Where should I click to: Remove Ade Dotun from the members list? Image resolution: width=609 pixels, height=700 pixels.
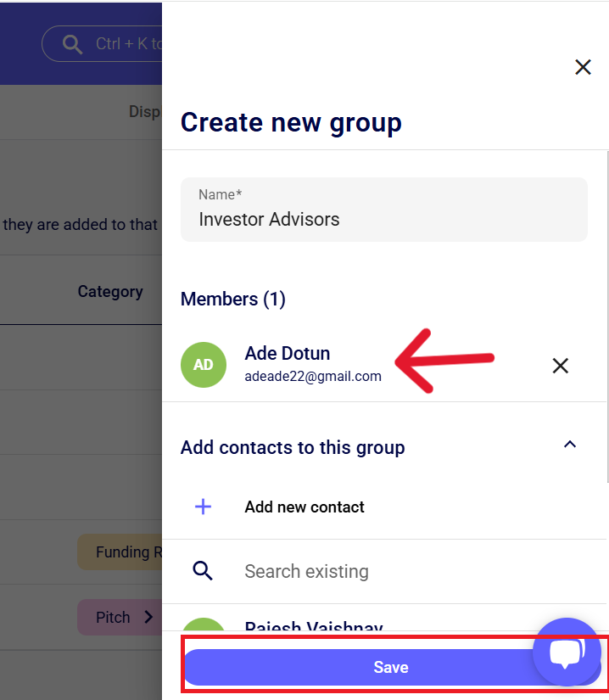560,366
